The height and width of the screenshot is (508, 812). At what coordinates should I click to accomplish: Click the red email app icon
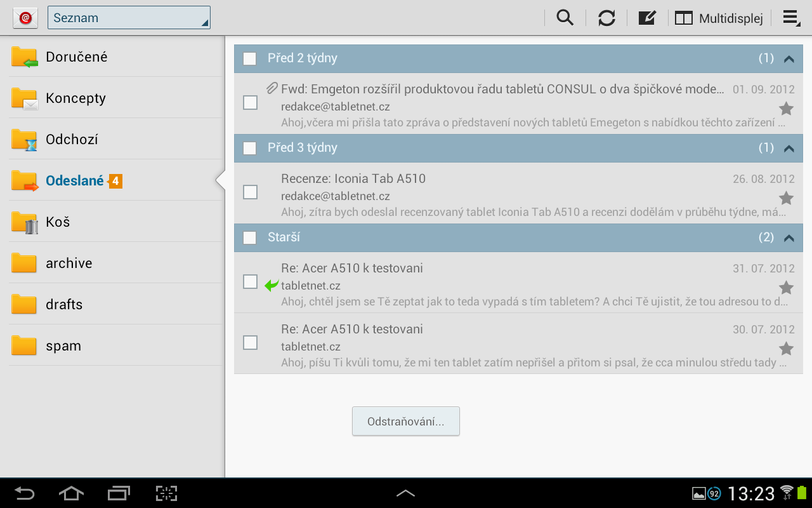25,18
